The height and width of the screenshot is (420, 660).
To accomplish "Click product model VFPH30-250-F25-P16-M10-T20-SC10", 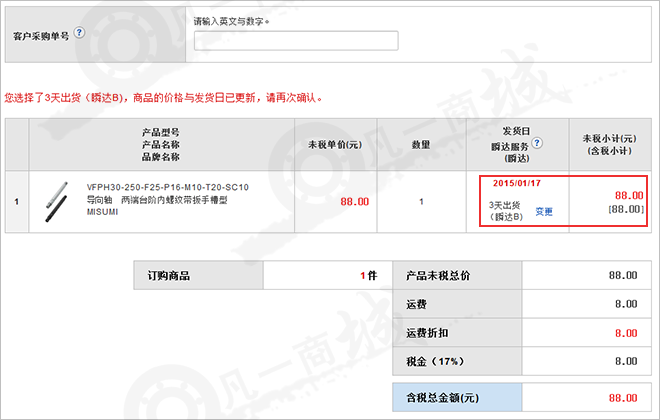I will point(168,187).
